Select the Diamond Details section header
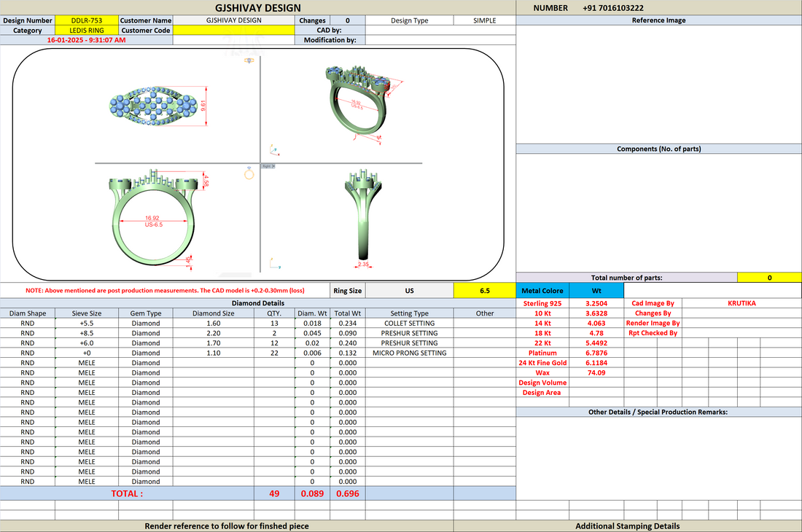Screen dimensions: 802x532 point(258,303)
